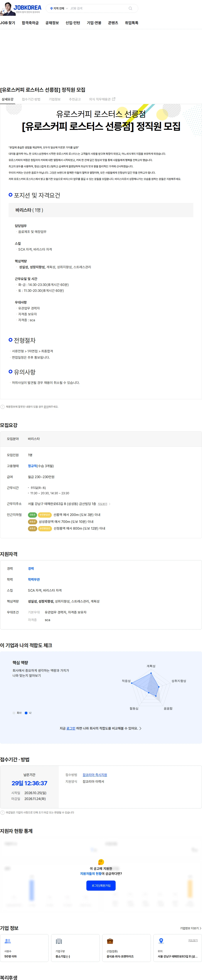202x980 pixels.
Task: Click the 서류전형 > 1차면접 > 최종합격 text
Action: [x=32, y=351]
